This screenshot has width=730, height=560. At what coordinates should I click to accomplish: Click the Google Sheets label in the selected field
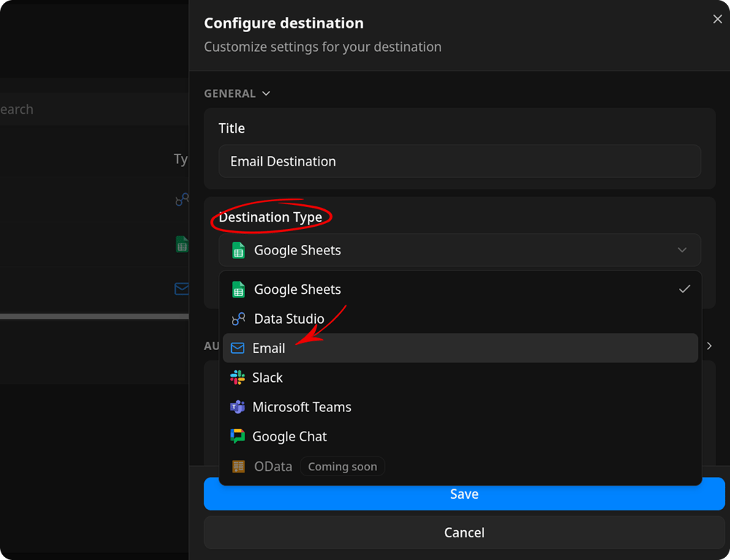click(x=298, y=250)
